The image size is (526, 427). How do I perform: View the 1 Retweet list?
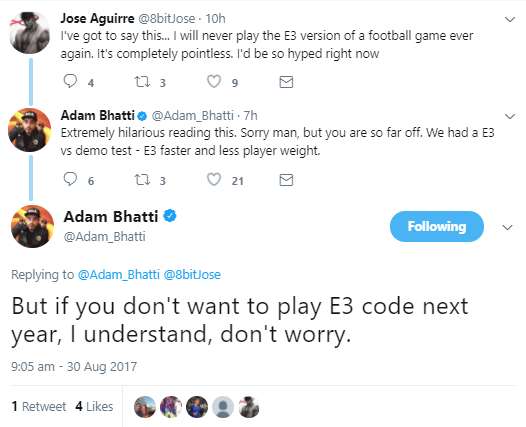(x=39, y=407)
